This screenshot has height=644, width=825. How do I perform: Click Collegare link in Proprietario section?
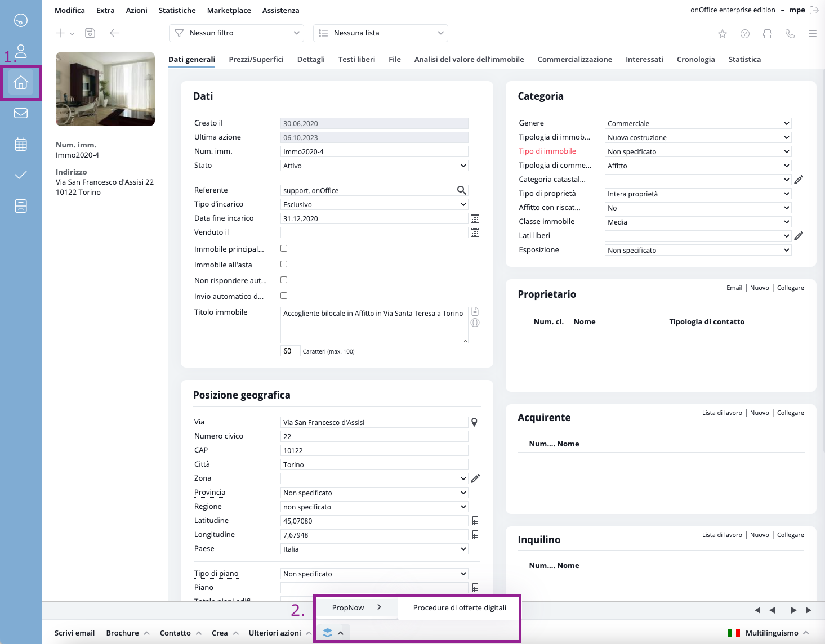[x=790, y=288]
